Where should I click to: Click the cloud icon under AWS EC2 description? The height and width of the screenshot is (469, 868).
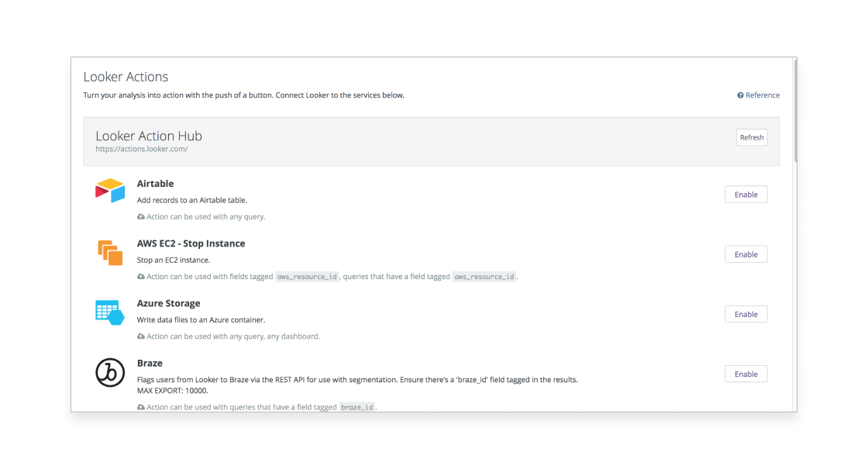tap(141, 276)
